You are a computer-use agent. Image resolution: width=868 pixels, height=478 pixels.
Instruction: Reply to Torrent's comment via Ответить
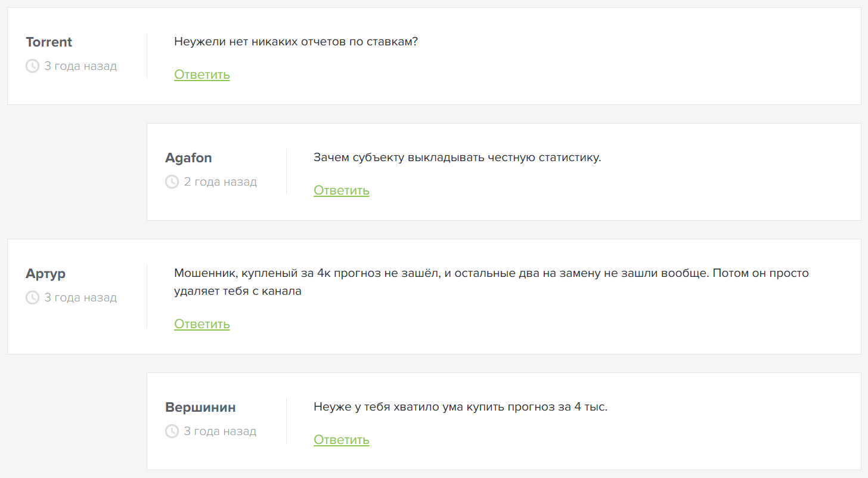pos(202,75)
